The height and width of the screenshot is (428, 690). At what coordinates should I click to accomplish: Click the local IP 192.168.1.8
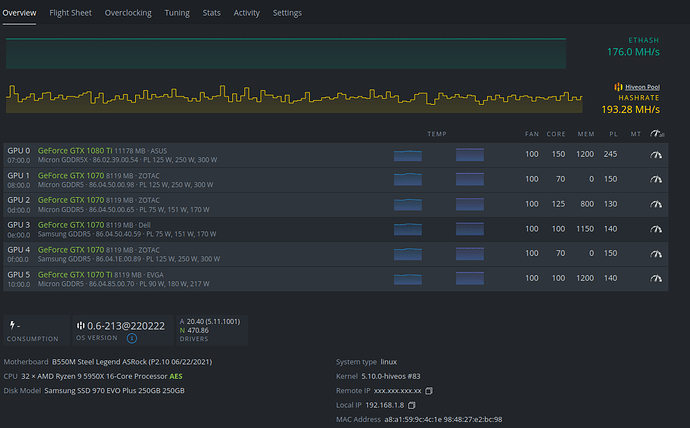[x=385, y=405]
